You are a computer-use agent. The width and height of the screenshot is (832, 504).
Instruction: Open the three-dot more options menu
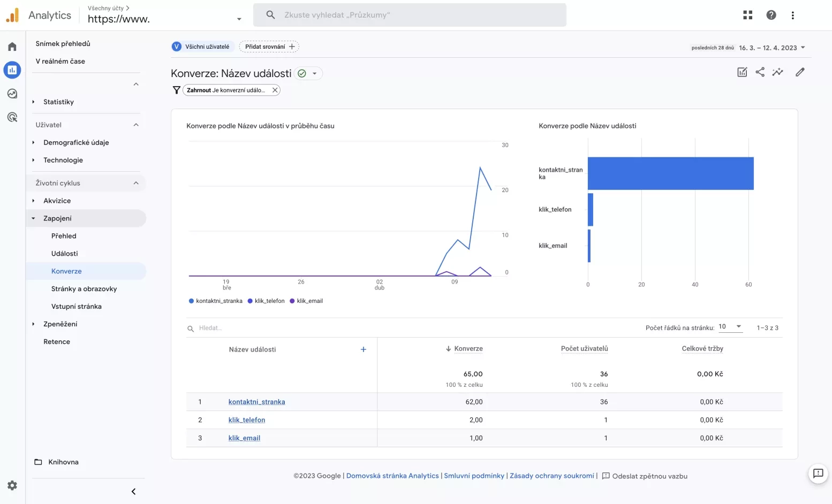coord(793,15)
